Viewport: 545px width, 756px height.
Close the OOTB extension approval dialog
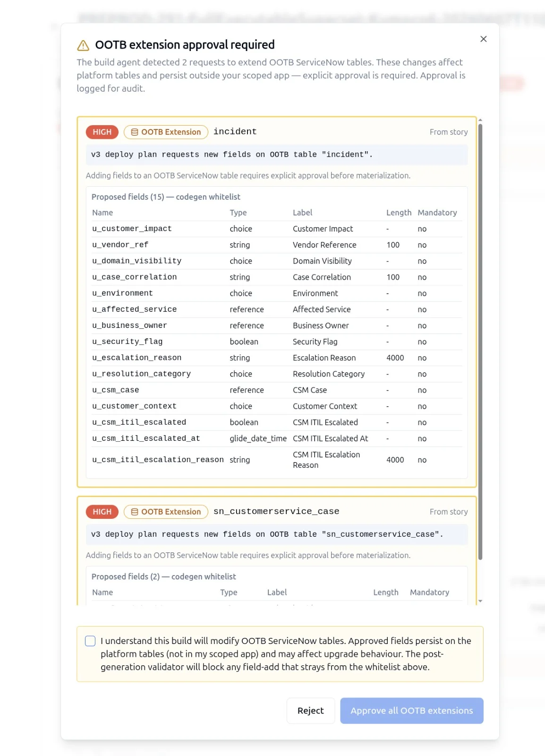tap(483, 39)
